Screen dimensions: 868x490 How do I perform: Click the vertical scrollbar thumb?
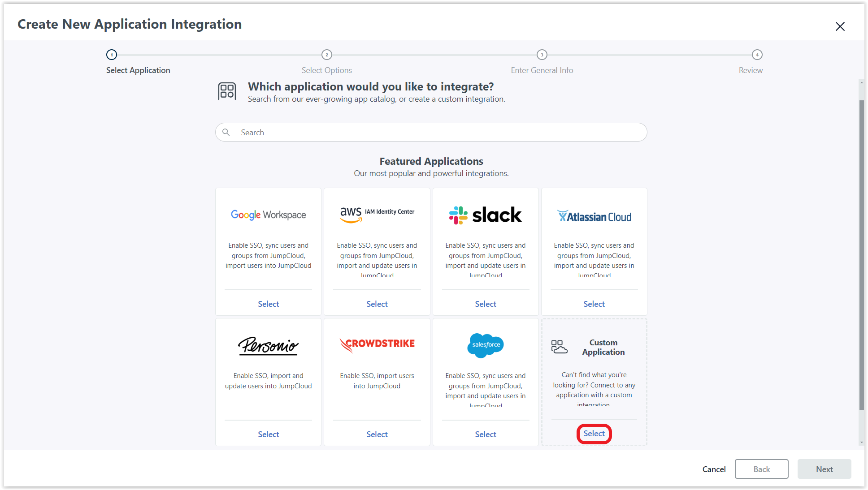coord(861,255)
